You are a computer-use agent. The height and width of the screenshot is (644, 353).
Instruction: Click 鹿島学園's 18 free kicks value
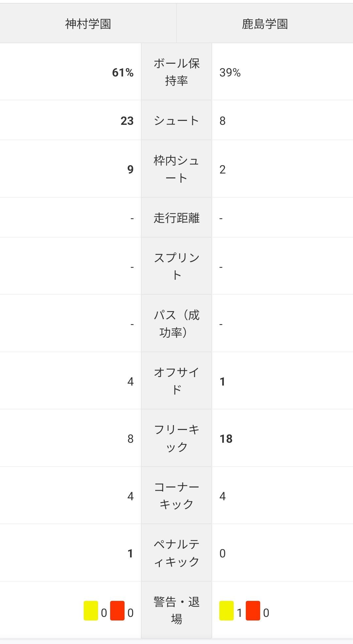pyautogui.click(x=226, y=438)
